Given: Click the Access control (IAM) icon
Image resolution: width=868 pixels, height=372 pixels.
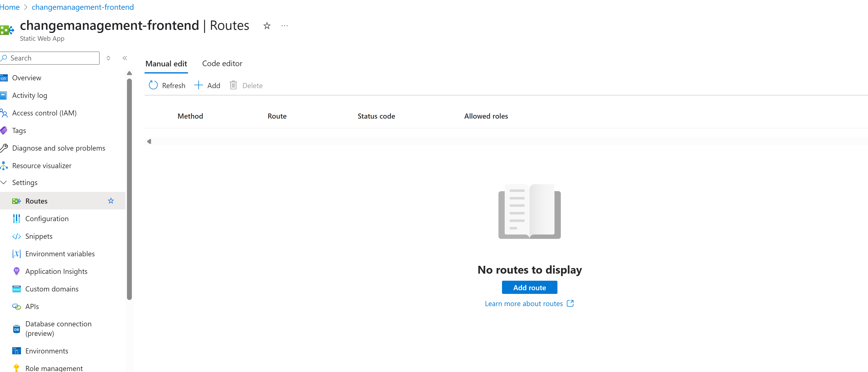Looking at the screenshot, I should pos(4,113).
